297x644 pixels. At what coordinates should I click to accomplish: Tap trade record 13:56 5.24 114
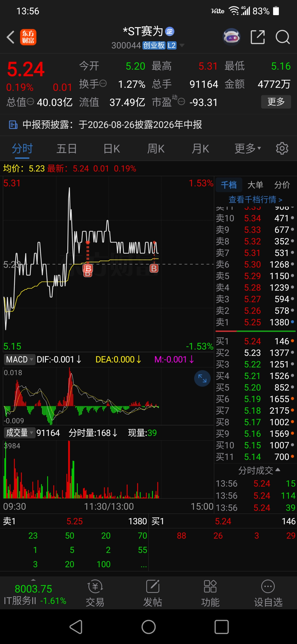click(x=255, y=496)
